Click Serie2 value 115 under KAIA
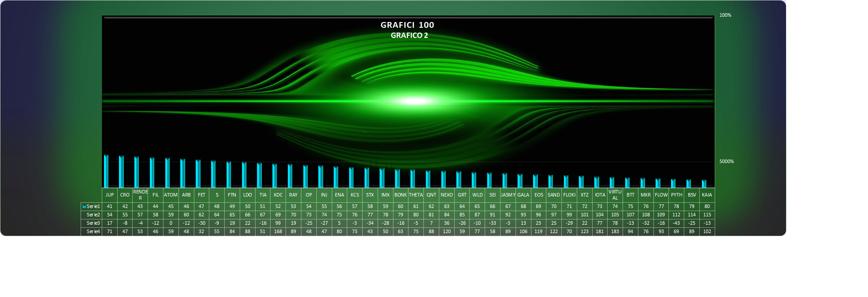The height and width of the screenshot is (297, 868). pyautogui.click(x=707, y=215)
